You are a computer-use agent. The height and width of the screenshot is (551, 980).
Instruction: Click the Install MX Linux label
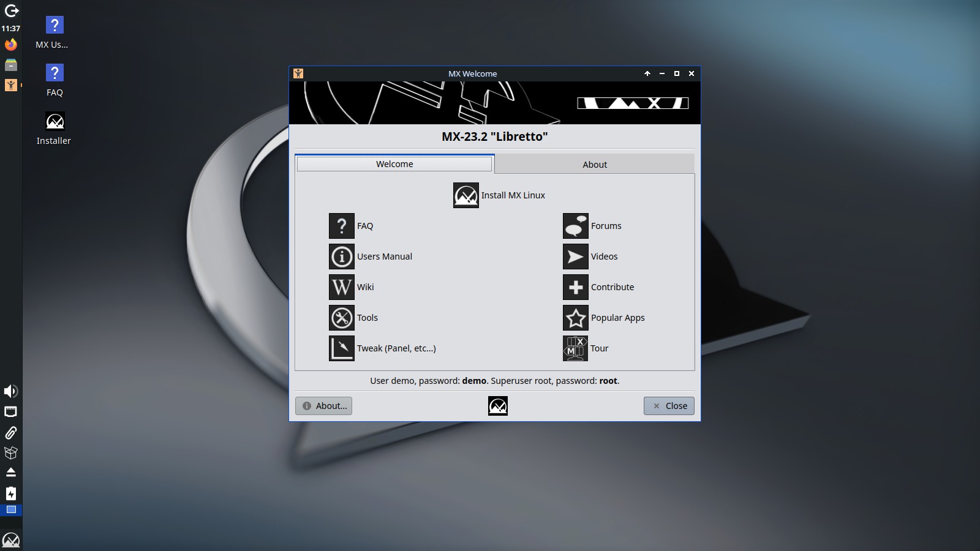(513, 195)
